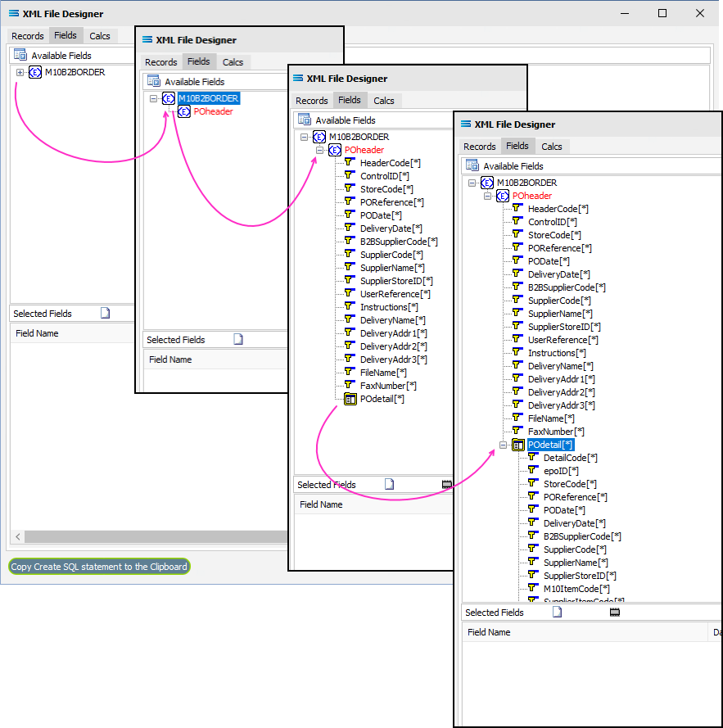Click the POheader element icon in the collapsed-POdetail window
This screenshot has height=728, width=723.
coord(334,150)
